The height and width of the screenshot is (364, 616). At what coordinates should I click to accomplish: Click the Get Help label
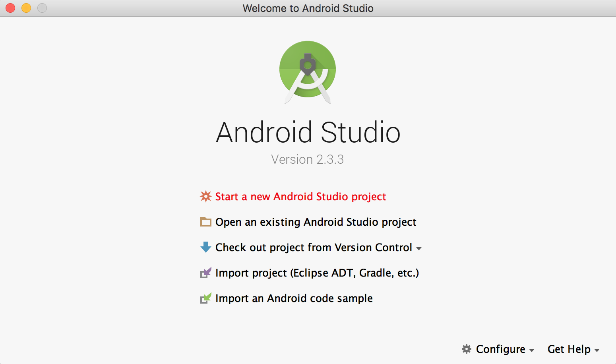click(x=569, y=349)
